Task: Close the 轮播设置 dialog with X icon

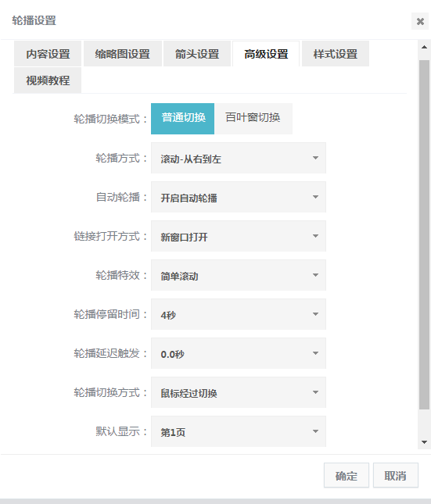Action: coord(420,21)
